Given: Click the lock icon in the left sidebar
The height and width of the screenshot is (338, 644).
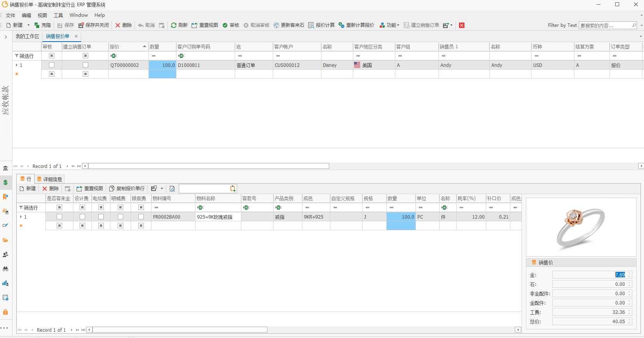Looking at the screenshot, I should (x=5, y=312).
